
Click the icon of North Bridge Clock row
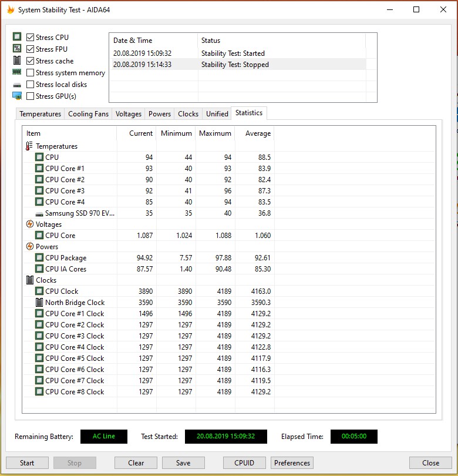[x=39, y=303]
